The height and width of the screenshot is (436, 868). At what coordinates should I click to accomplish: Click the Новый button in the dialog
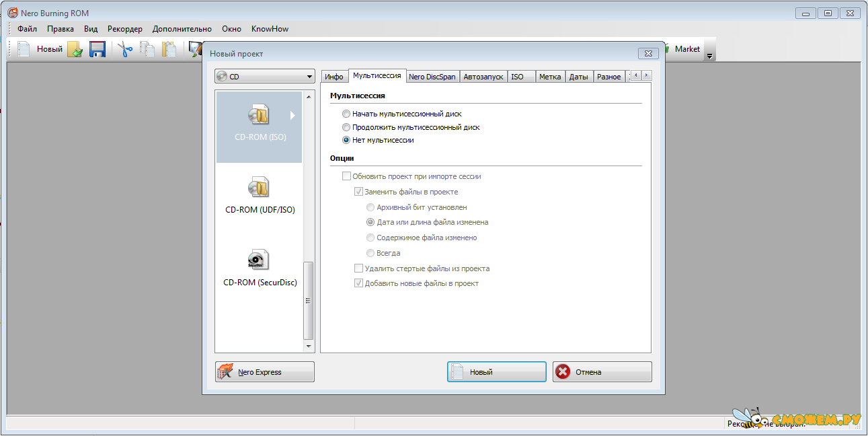tap(497, 372)
